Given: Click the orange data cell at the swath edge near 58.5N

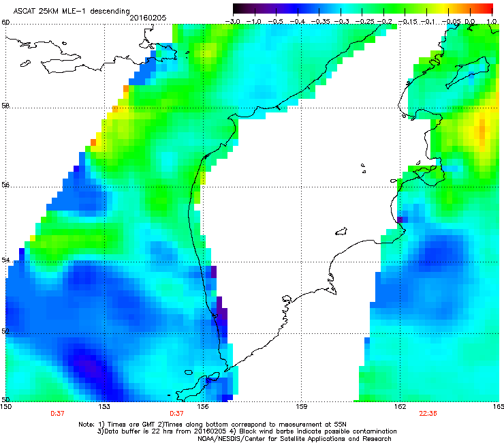Looking at the screenshot, I should click(126, 88).
